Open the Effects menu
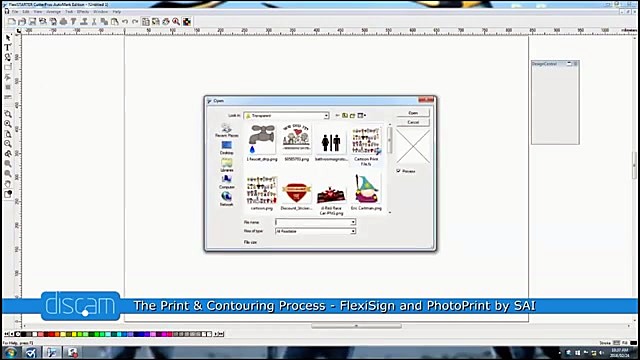 pos(83,12)
